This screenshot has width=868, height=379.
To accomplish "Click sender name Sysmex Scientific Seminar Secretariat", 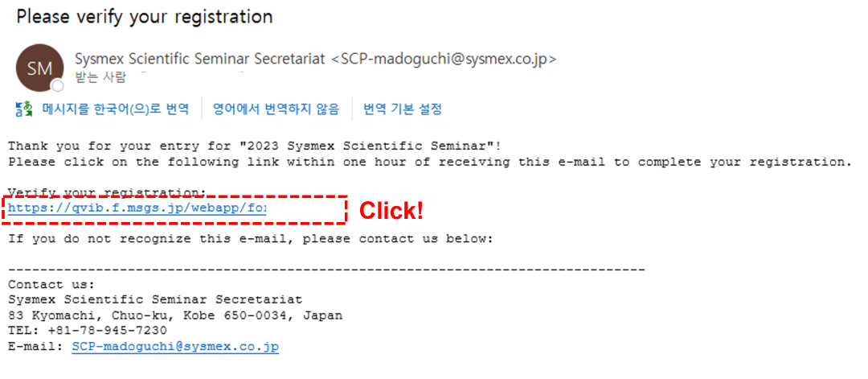I will 200,60.
